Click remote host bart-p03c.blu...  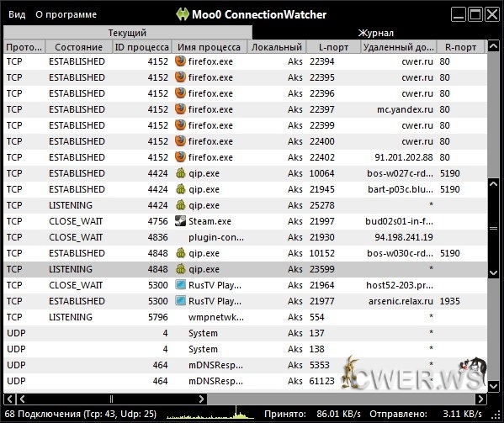pyautogui.click(x=401, y=189)
